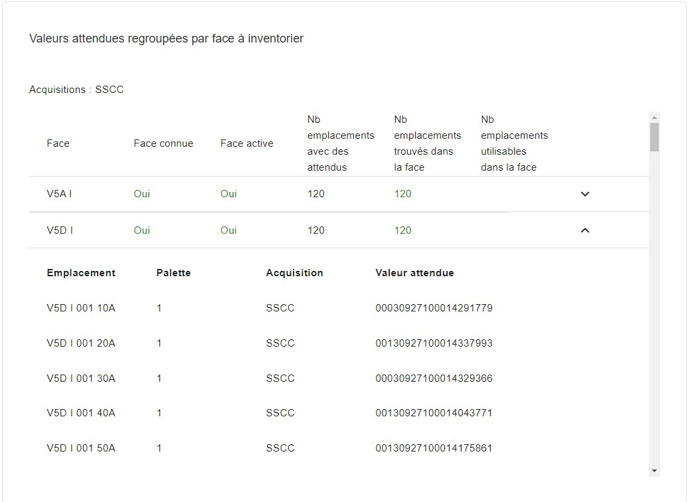The image size is (688, 502).
Task: Click SSCC value 00130927100014337993
Action: coord(433,343)
